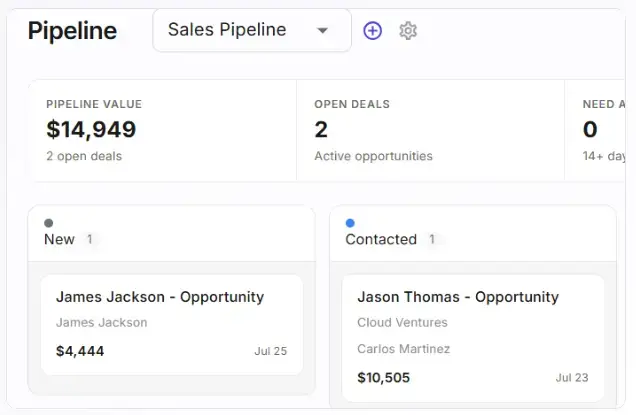Click the $4,444 deal amount
Viewport: 636px width, 415px height.
pos(80,351)
